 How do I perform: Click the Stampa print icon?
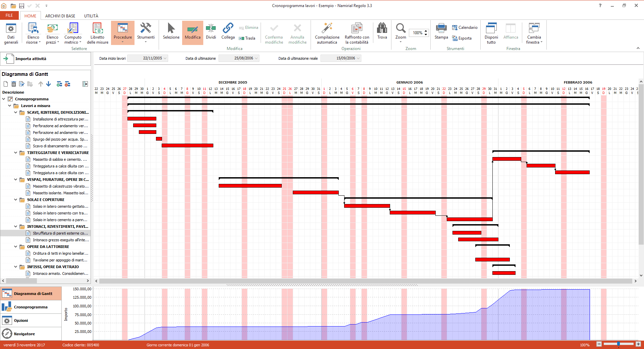tap(441, 32)
